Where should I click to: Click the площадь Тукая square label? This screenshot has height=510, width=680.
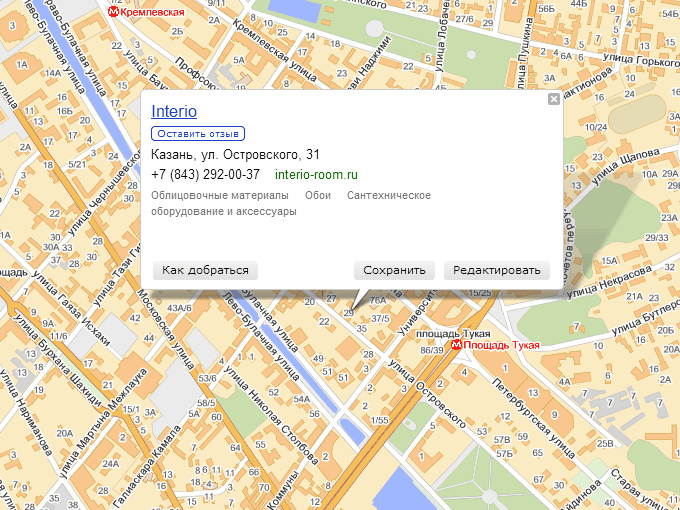pyautogui.click(x=453, y=334)
